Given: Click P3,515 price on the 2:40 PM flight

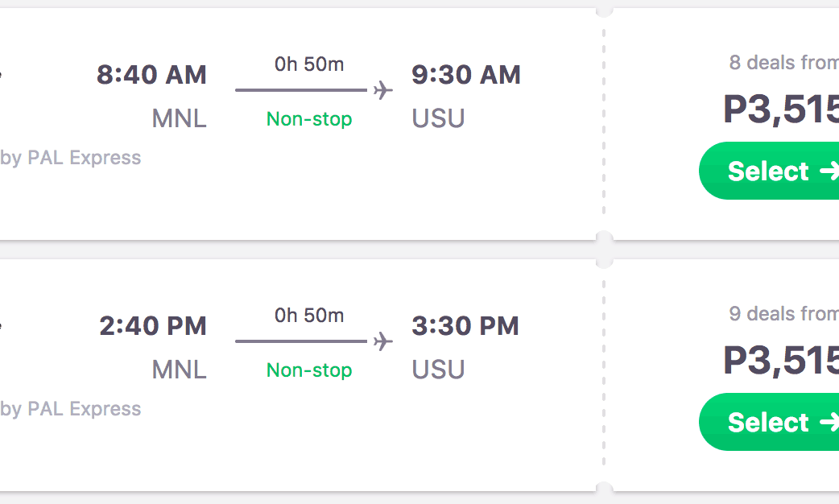Looking at the screenshot, I should (781, 361).
